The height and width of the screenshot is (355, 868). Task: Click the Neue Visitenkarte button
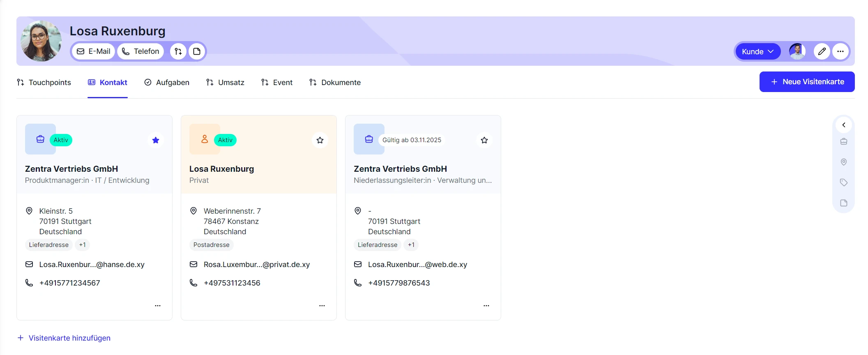click(x=807, y=82)
